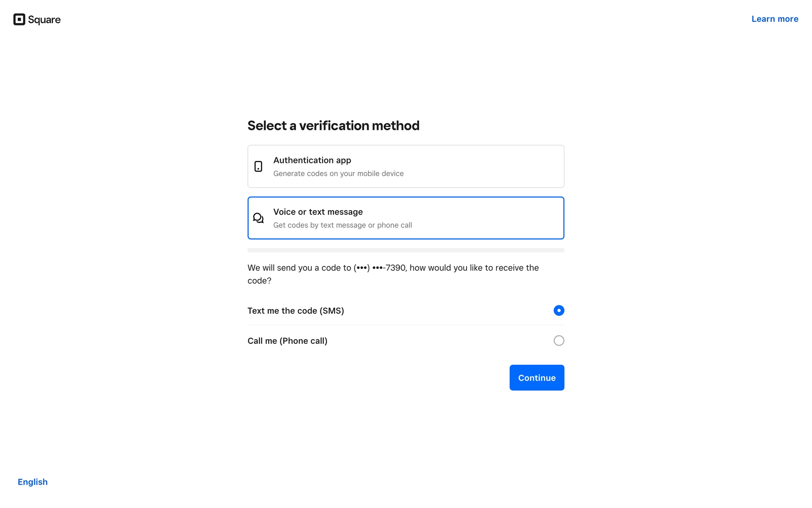
Task: Select the Voice or text message card
Action: click(x=465, y=218)
